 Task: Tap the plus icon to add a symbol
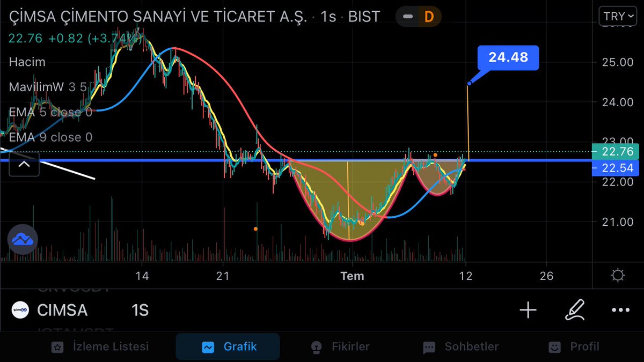pyautogui.click(x=528, y=310)
